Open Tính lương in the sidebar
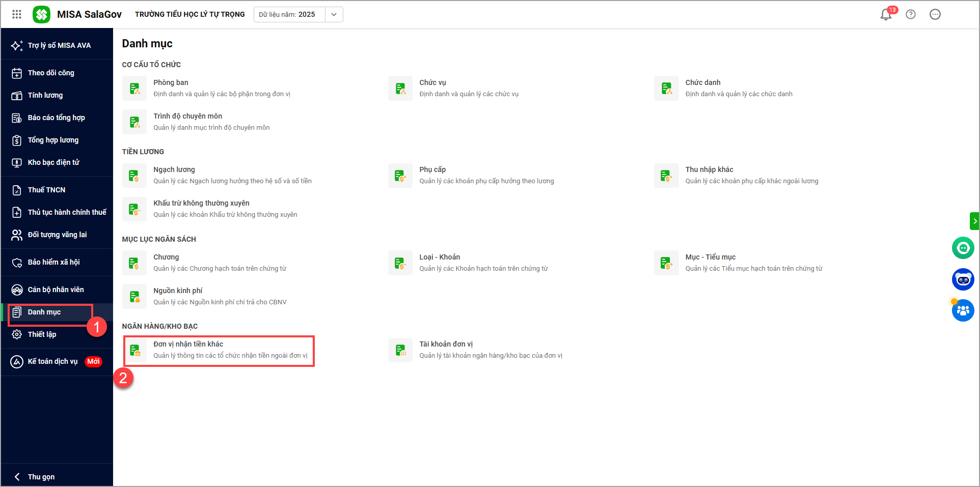Image resolution: width=980 pixels, height=487 pixels. coord(45,95)
